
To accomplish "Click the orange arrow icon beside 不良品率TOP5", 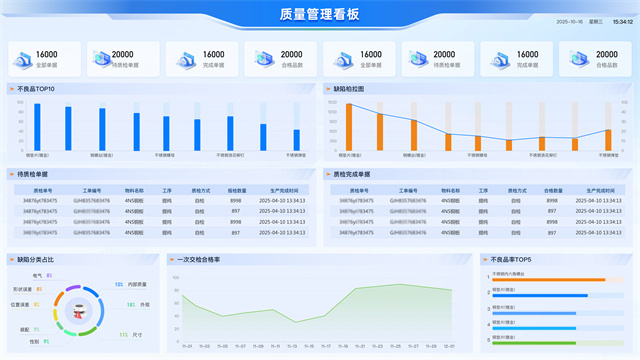I will pos(485,259).
